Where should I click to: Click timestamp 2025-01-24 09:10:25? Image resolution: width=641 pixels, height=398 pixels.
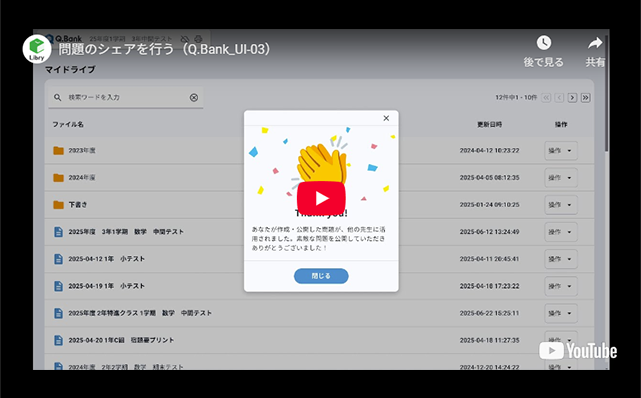pos(489,205)
